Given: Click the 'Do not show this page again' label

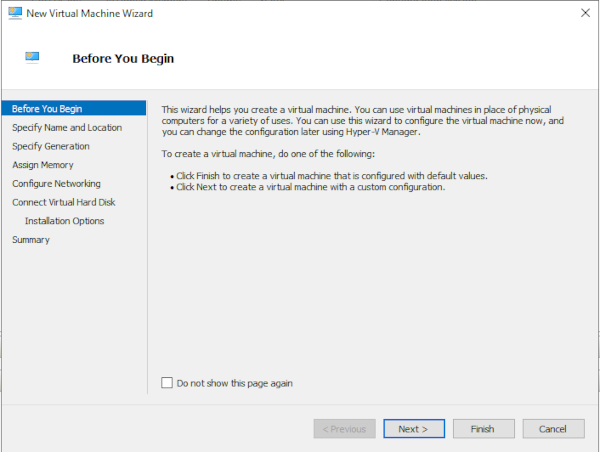Looking at the screenshot, I should pyautogui.click(x=234, y=383).
